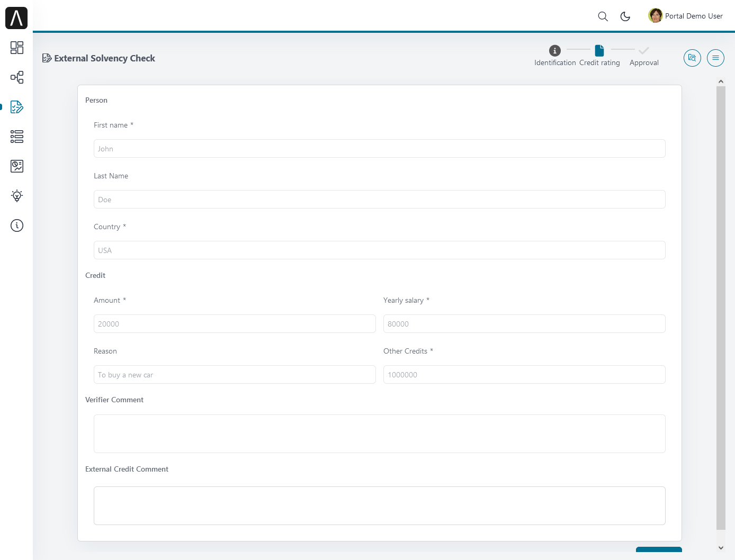Toggle dark mode with moon icon

pos(625,16)
